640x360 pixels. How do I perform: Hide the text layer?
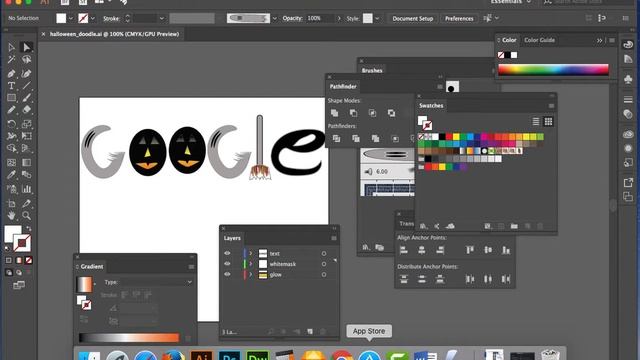[x=227, y=253]
